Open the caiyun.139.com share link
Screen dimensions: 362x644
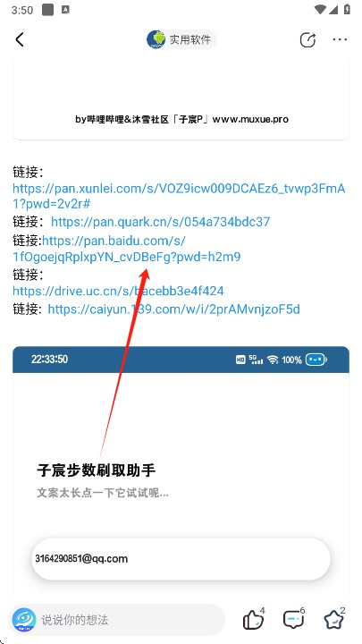tap(174, 309)
